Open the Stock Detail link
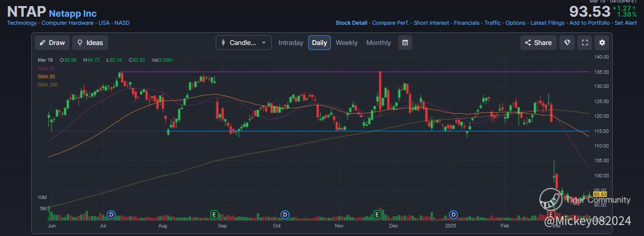This screenshot has height=236, width=644. click(x=352, y=23)
